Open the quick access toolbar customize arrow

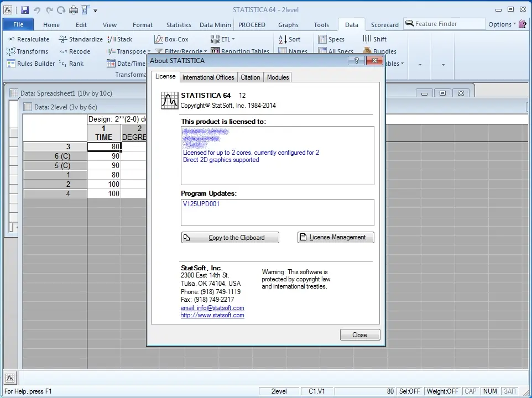pyautogui.click(x=95, y=11)
